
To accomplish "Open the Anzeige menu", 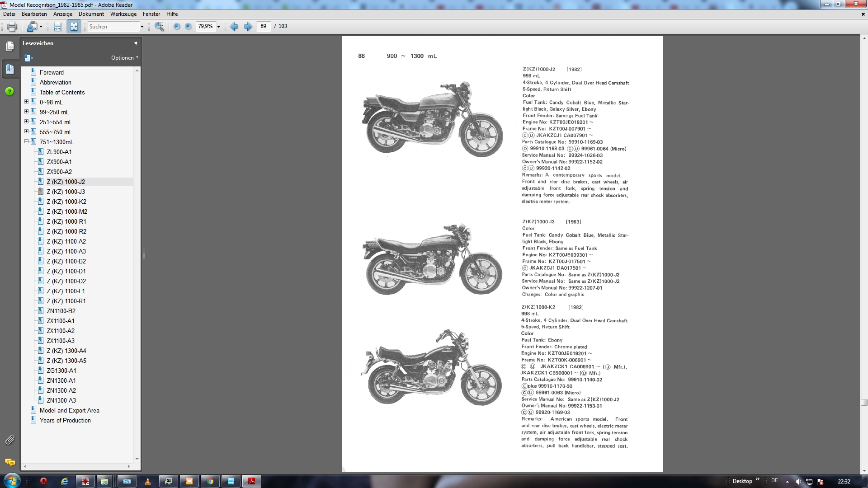I will (63, 14).
